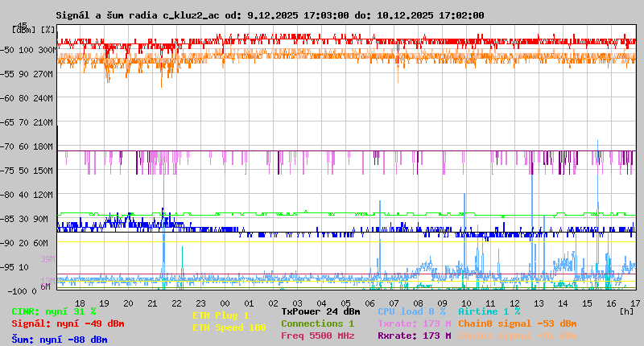Click the '11' hour tick label

coord(490,303)
